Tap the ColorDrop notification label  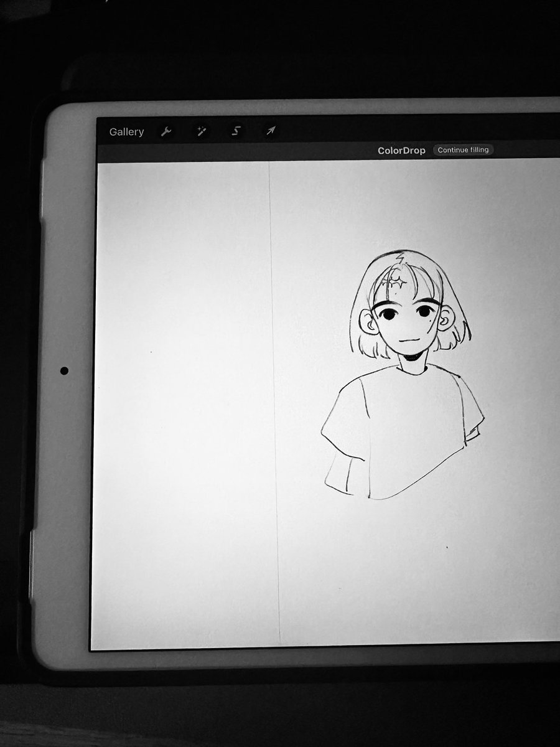[x=401, y=151]
